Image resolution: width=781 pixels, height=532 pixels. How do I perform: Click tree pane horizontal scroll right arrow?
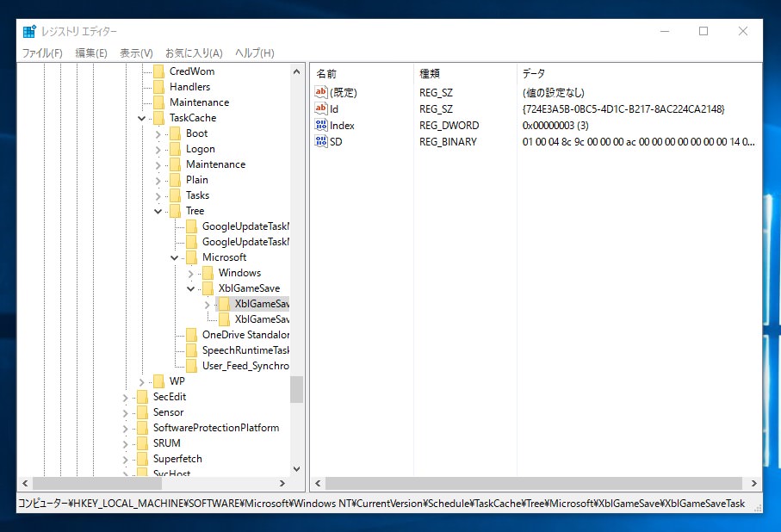[282, 483]
